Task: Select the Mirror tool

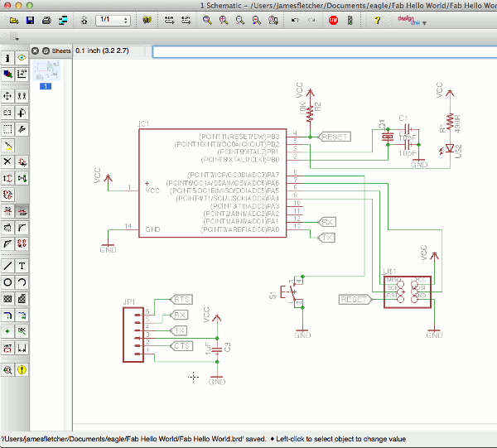Action: coord(7,113)
